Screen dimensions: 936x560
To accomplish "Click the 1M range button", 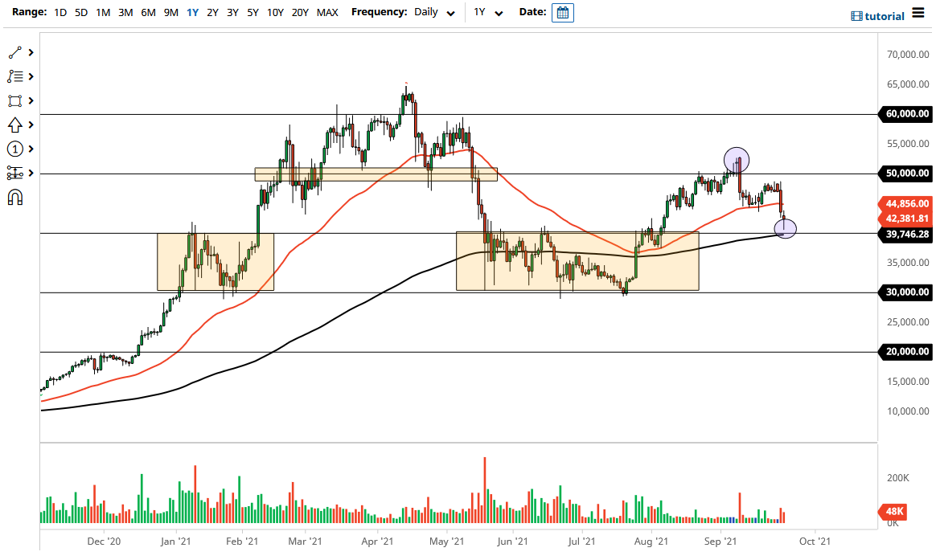I will click(102, 13).
